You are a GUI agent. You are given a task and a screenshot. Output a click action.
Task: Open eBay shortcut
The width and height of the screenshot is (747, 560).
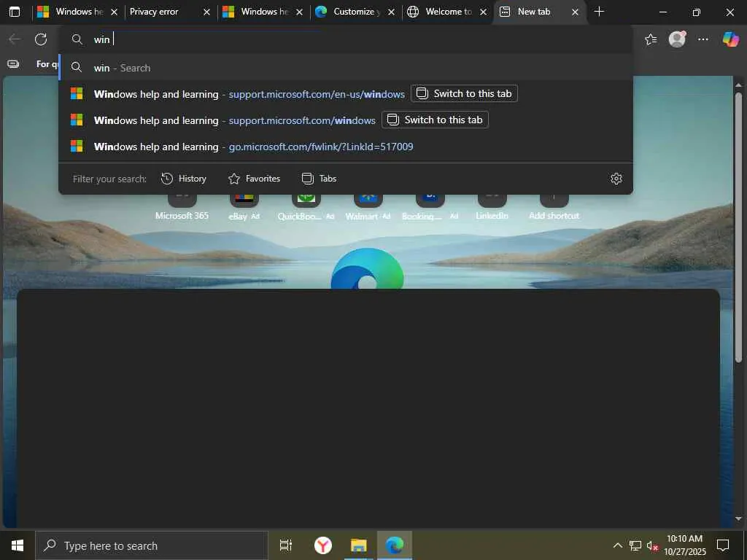pos(244,208)
